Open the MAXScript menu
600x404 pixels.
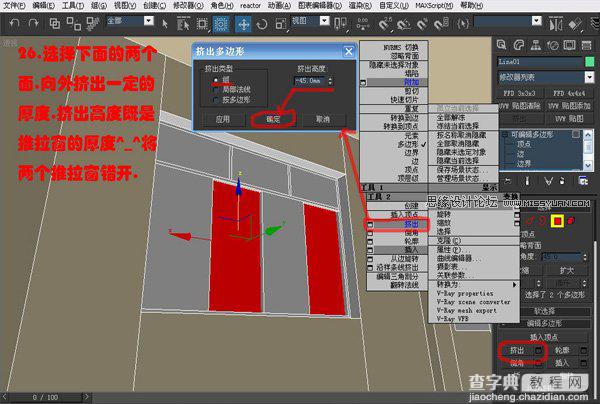(434, 5)
